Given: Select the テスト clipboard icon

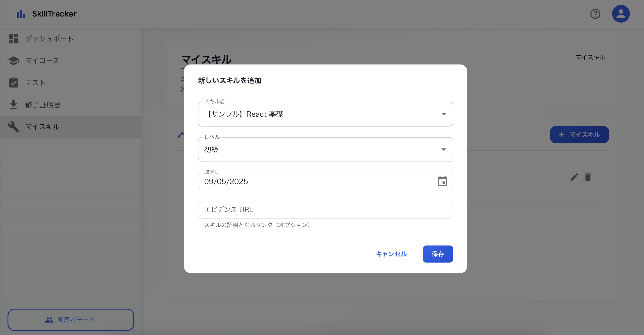Looking at the screenshot, I should click(x=14, y=83).
